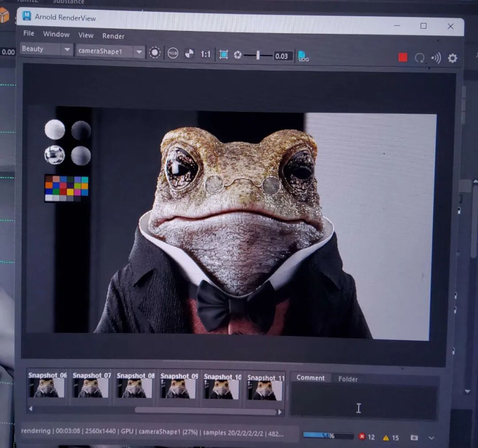The width and height of the screenshot is (478, 448).
Task: Click the render progress bar
Action: (x=328, y=436)
